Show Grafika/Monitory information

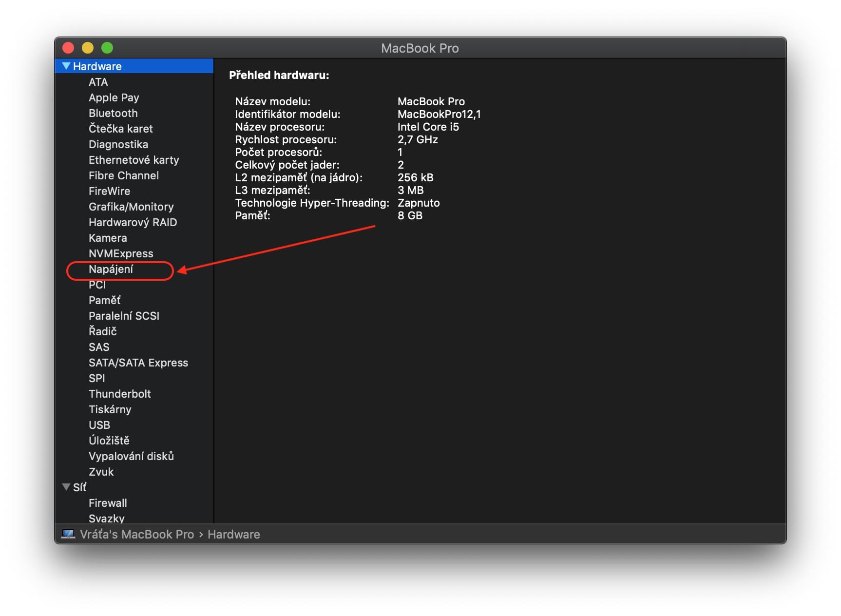(x=131, y=207)
